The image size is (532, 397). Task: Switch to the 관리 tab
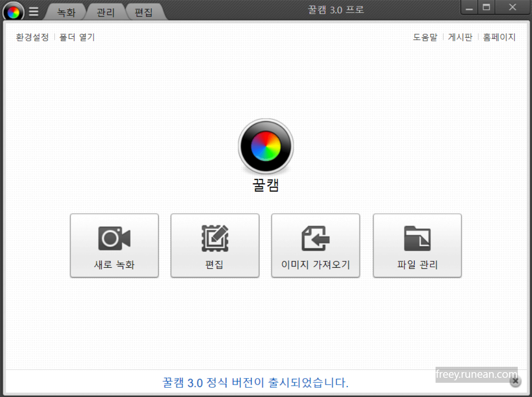105,12
